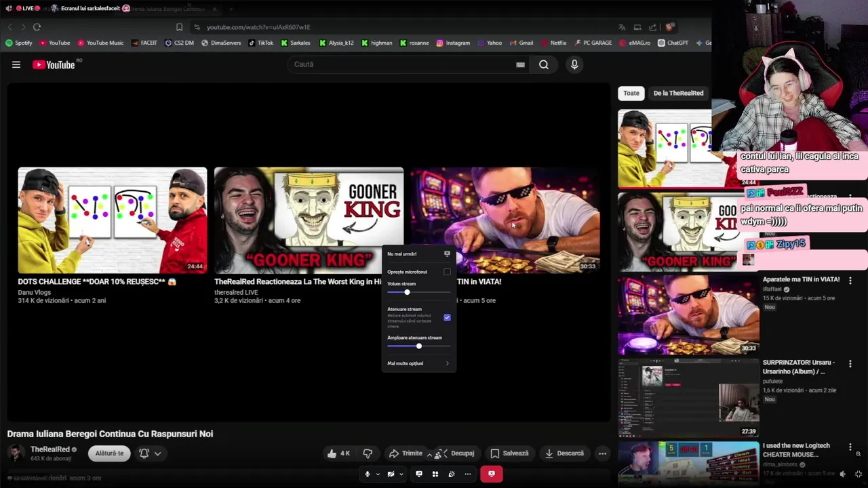Viewport: 868px width, 488px height.
Task: Open the YouTube Music bookmark
Action: tap(100, 43)
